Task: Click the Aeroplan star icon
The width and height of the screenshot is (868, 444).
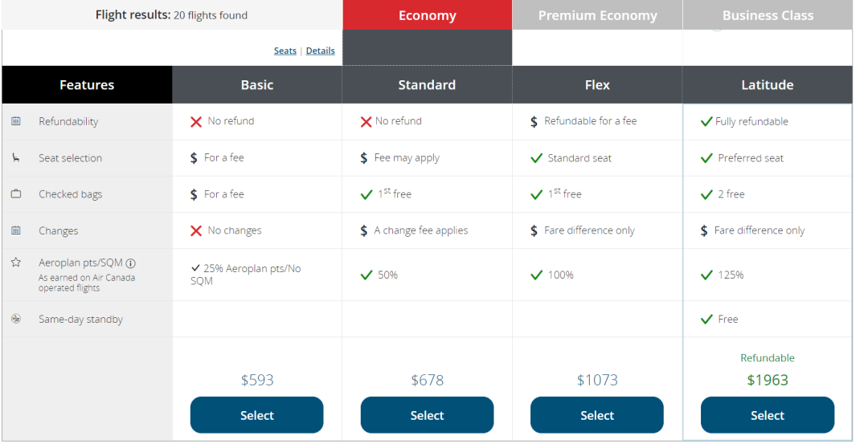Action: tap(16, 262)
